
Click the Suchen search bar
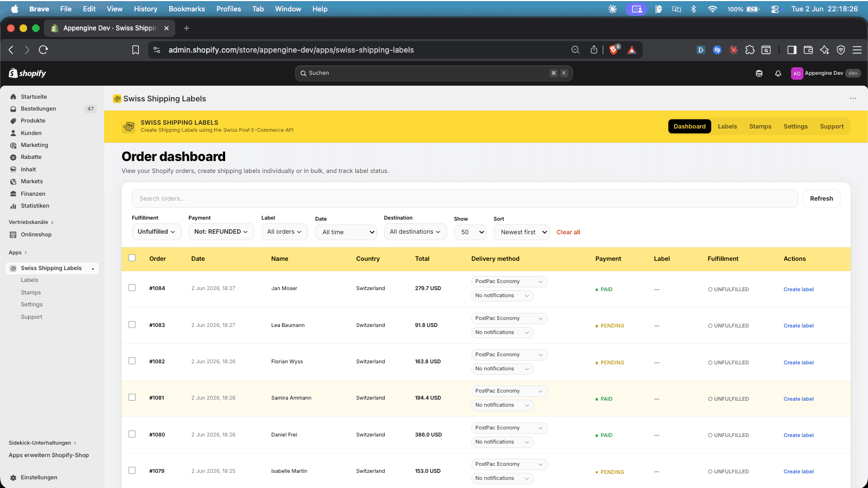[x=433, y=73]
